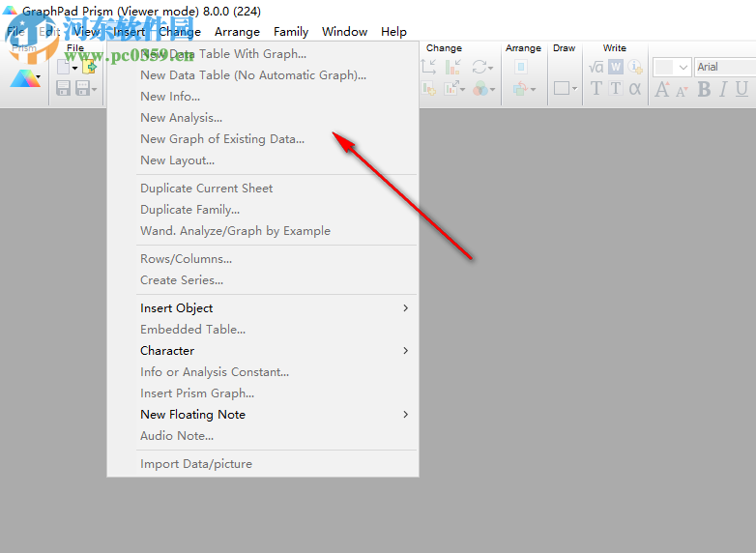Click the Arial font name field
Viewport: 756px width, 553px height.
pyautogui.click(x=725, y=67)
